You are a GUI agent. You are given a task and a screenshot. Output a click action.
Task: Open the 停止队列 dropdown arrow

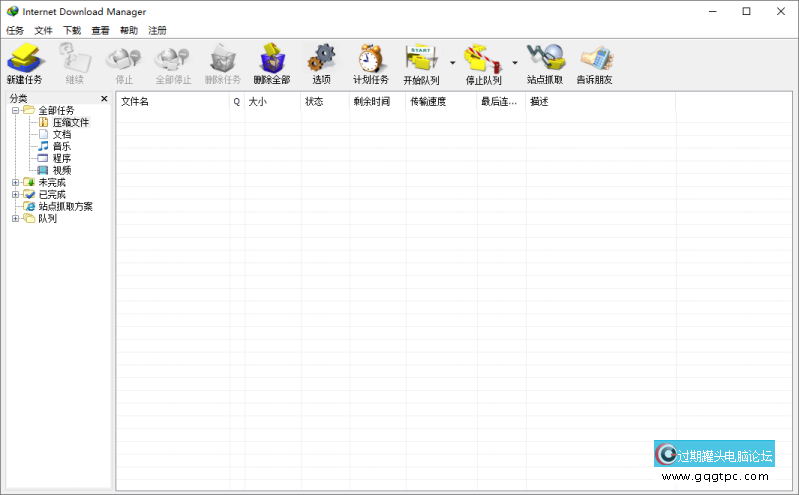pyautogui.click(x=515, y=63)
